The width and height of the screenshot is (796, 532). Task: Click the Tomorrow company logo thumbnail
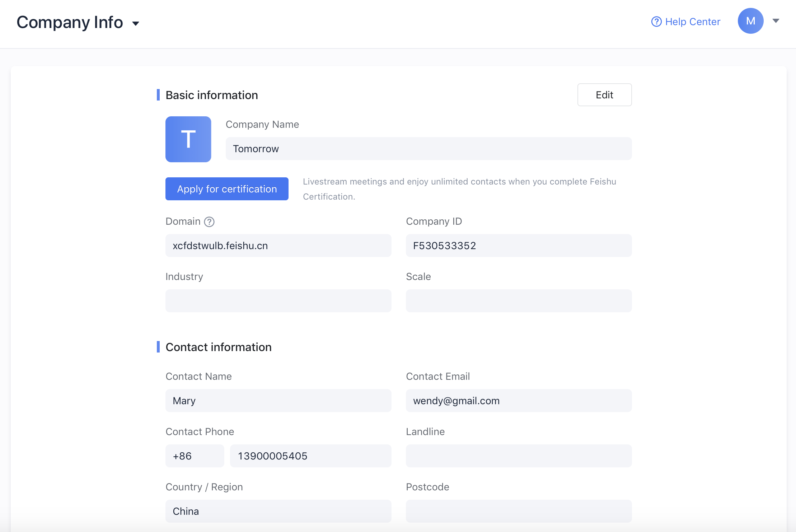[x=188, y=139]
